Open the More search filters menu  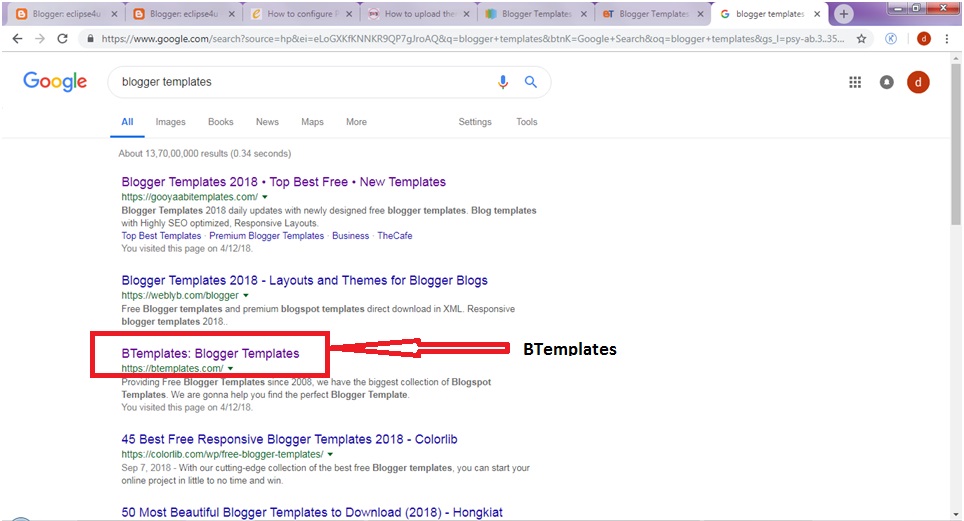pos(357,122)
